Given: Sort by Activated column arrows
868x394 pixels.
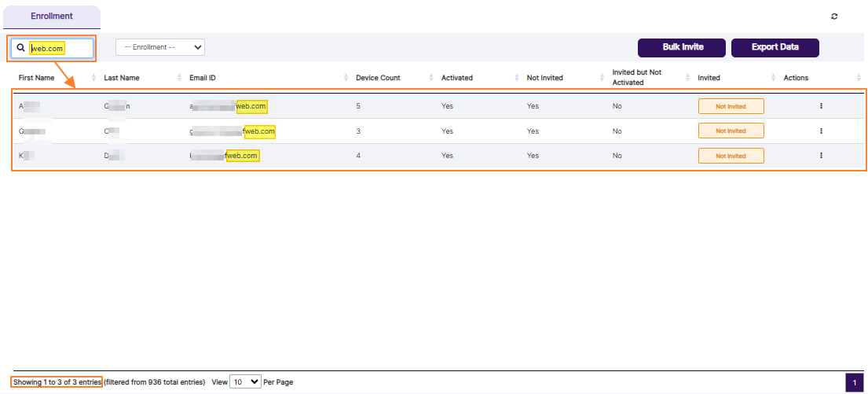Looking at the screenshot, I should coord(517,78).
